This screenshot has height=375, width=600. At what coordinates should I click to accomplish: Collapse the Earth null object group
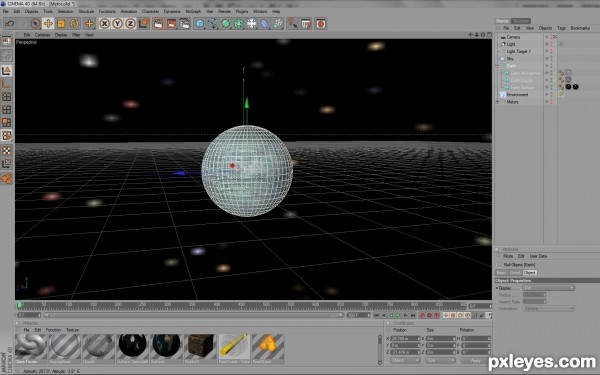(498, 66)
